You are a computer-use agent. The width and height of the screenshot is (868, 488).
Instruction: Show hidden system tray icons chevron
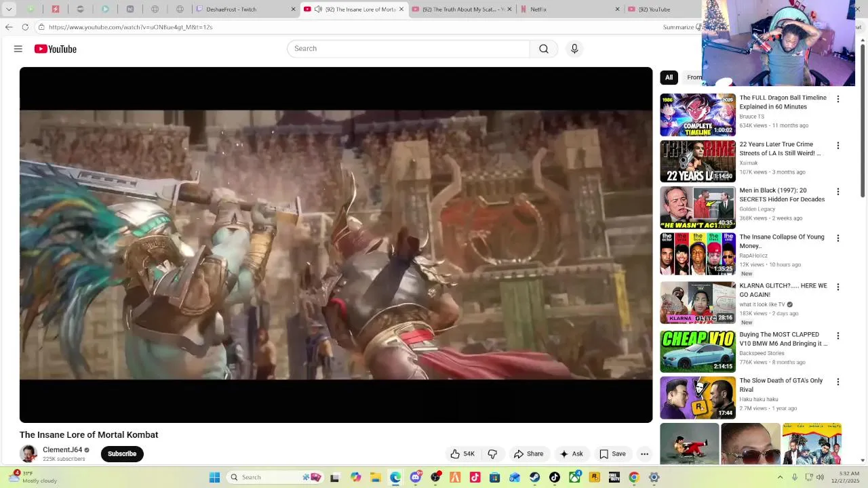click(x=780, y=477)
